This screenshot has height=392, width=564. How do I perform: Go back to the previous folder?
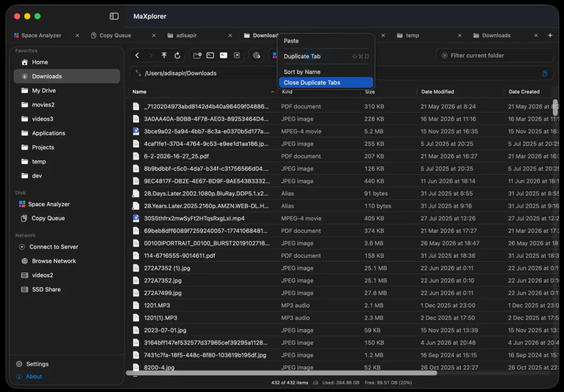(x=137, y=55)
